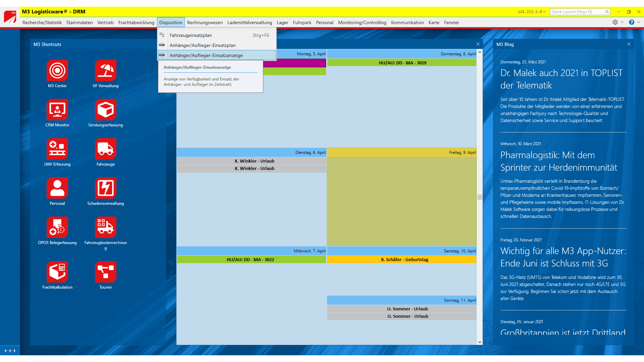Launch the Touren shortcut icon
644x362 pixels.
pos(106,272)
